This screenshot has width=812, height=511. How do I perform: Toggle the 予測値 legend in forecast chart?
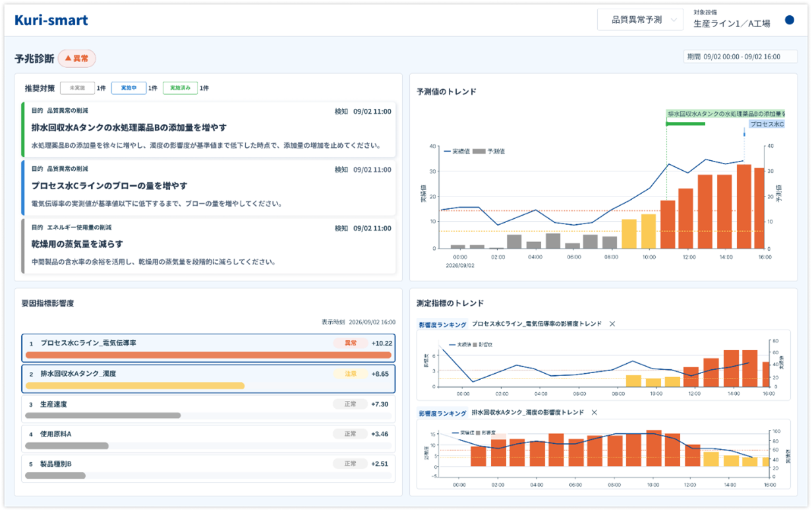pos(490,151)
